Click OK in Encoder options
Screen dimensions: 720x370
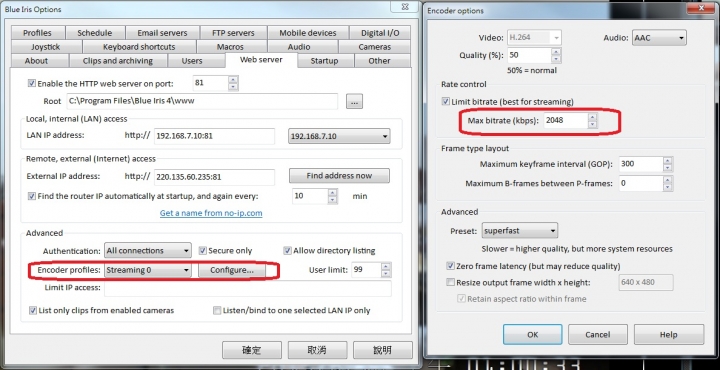tap(533, 335)
